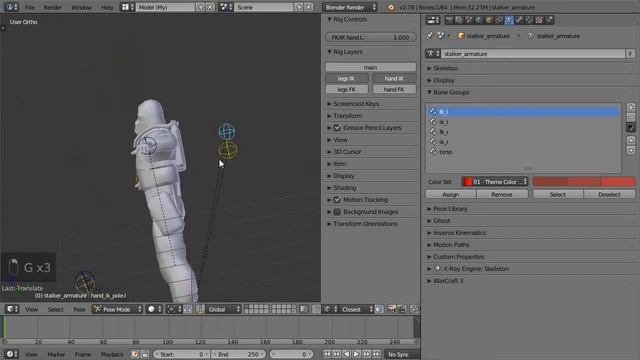Click the Select button beside Deselect
This screenshot has width=640, height=360.
tap(558, 194)
